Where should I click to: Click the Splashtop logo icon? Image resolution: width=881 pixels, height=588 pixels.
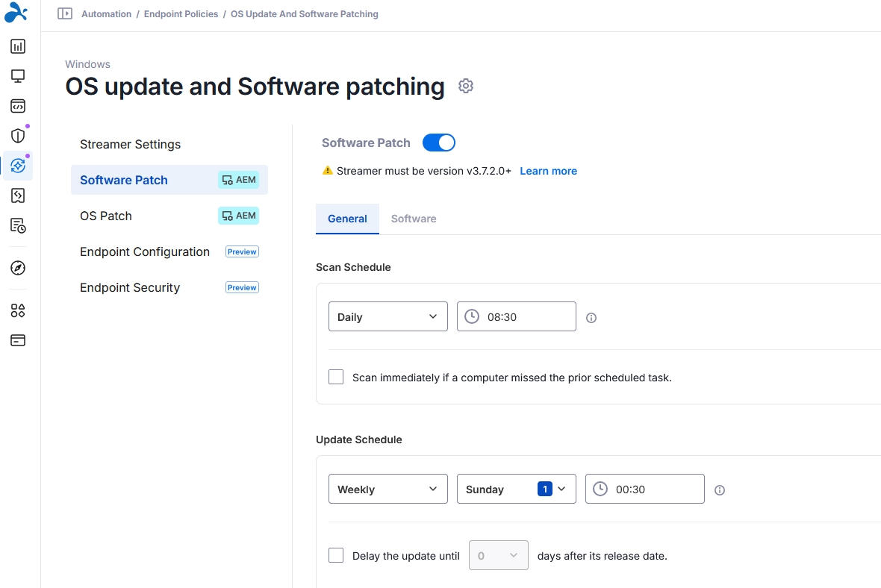[x=16, y=13]
